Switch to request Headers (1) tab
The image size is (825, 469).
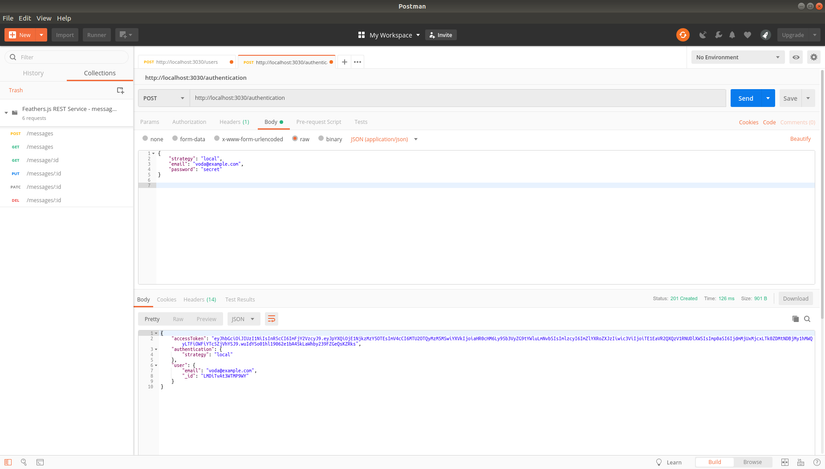234,122
